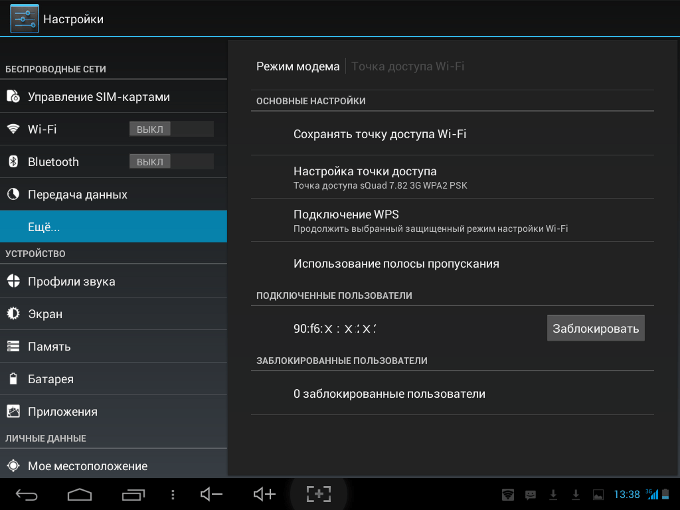Tap the Data usage pie icon
Image resolution: width=680 pixels, height=510 pixels.
(x=13, y=194)
